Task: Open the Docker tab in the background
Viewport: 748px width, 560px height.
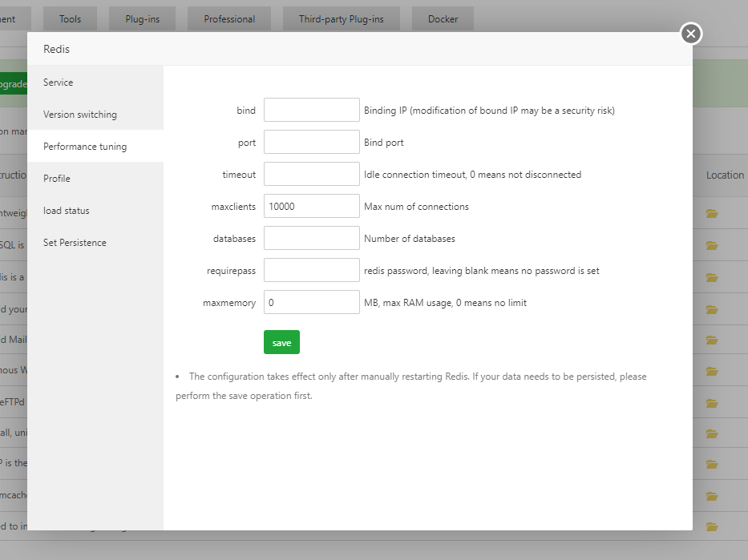Action: click(443, 19)
